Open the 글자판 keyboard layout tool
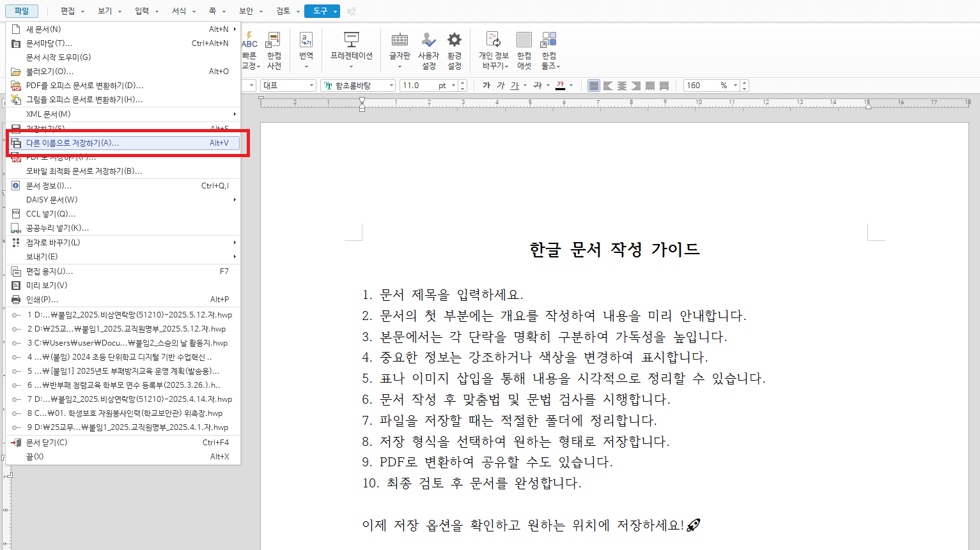980x550 pixels. pos(400,50)
